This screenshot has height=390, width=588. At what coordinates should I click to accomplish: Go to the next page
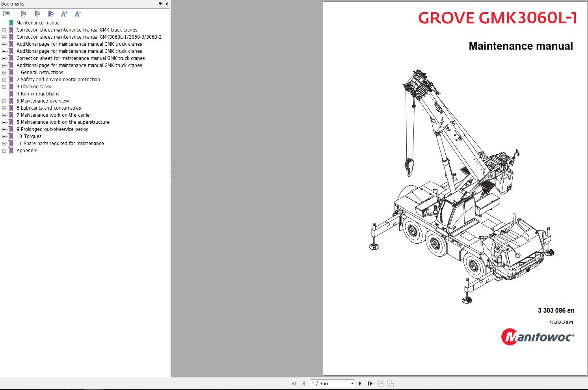coord(360,383)
